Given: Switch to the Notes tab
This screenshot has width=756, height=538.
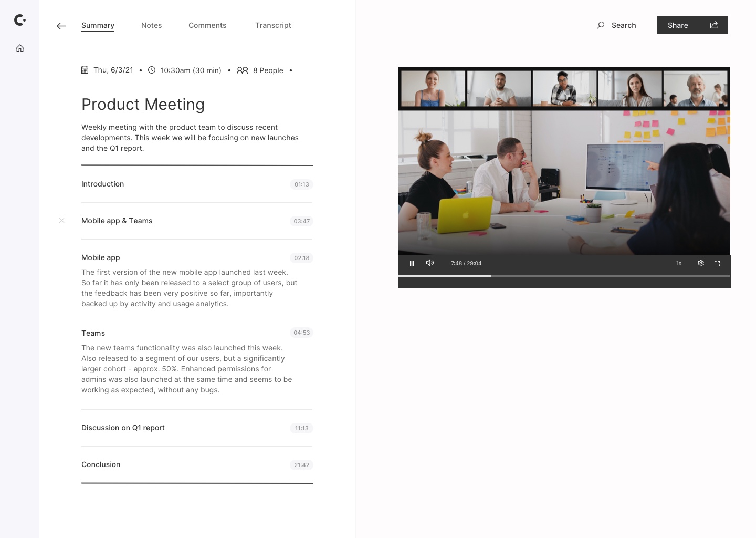Looking at the screenshot, I should pos(151,25).
